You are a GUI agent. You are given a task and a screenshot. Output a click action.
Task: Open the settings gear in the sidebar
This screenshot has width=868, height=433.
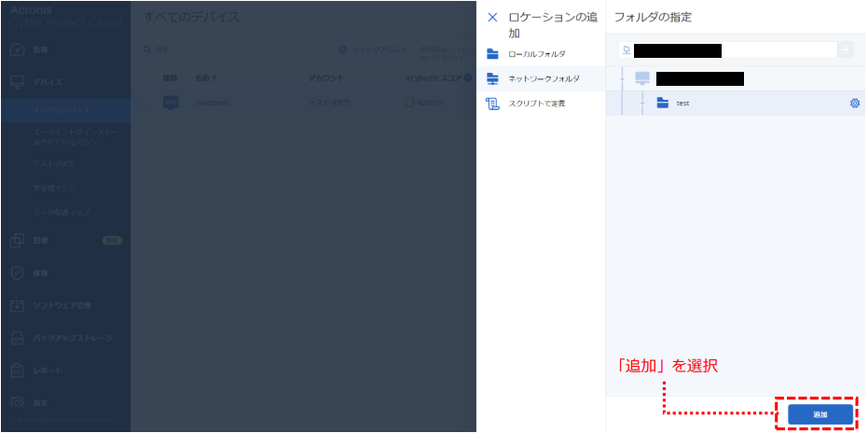(x=17, y=403)
